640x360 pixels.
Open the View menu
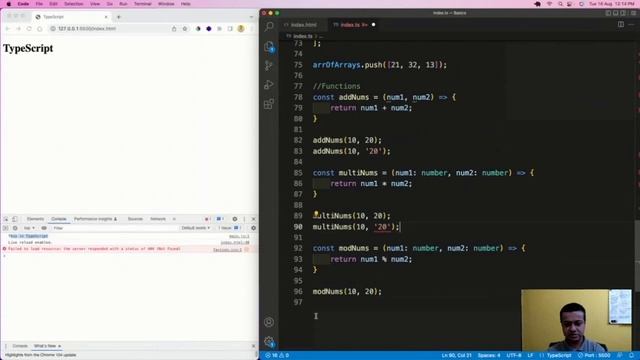click(x=95, y=4)
